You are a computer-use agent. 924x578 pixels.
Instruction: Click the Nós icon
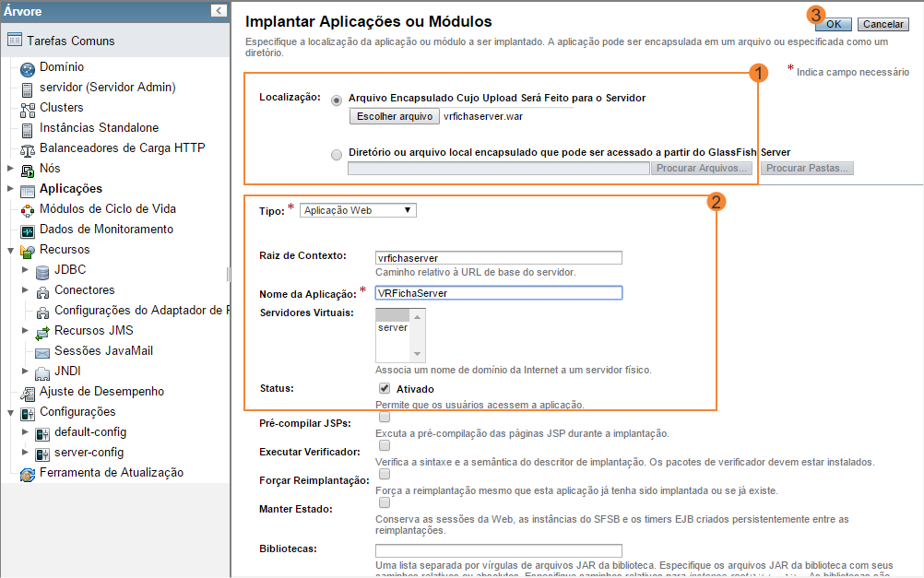(x=28, y=171)
